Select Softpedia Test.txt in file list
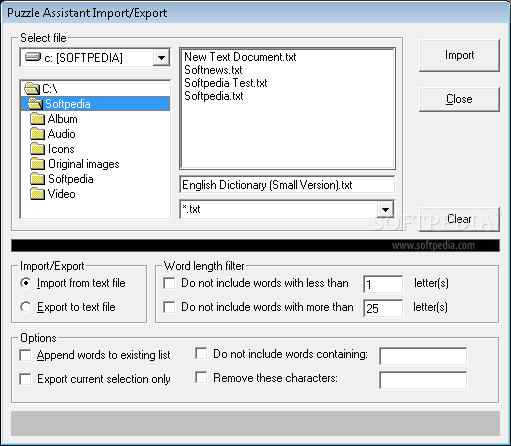 point(226,83)
